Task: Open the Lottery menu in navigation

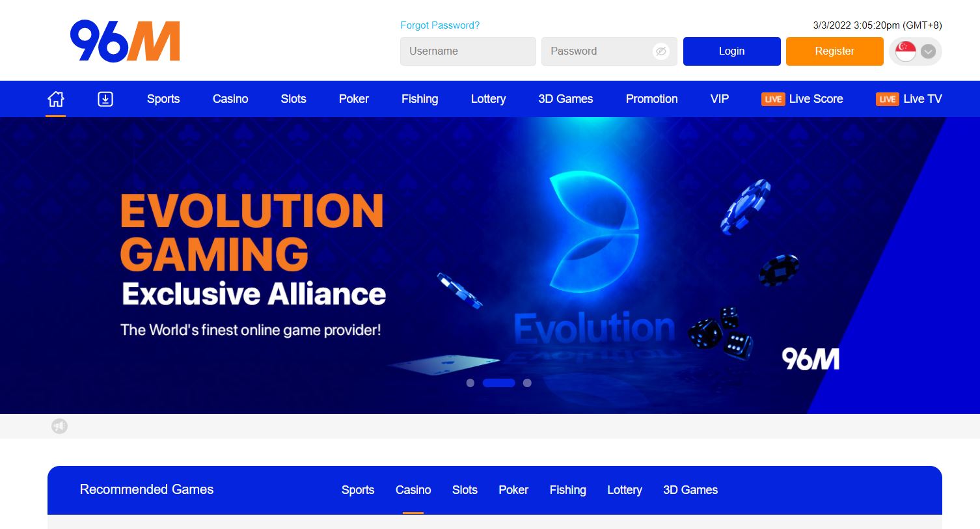Action: click(x=488, y=99)
